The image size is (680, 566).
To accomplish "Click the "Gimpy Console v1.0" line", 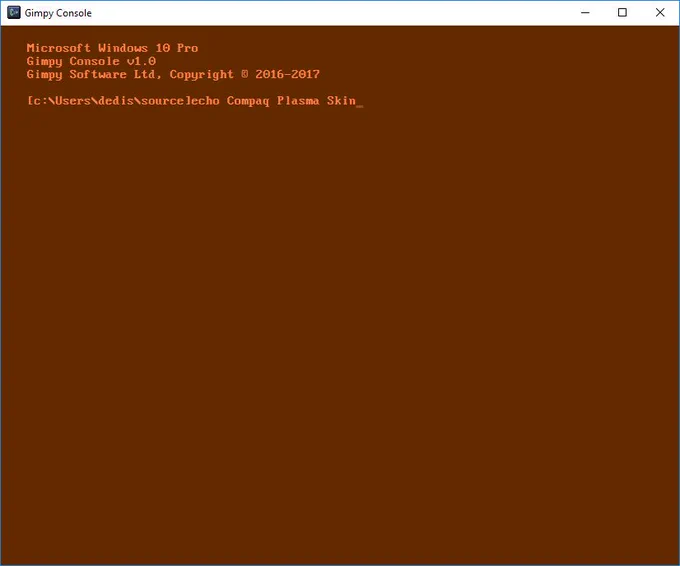I will 91,61.
